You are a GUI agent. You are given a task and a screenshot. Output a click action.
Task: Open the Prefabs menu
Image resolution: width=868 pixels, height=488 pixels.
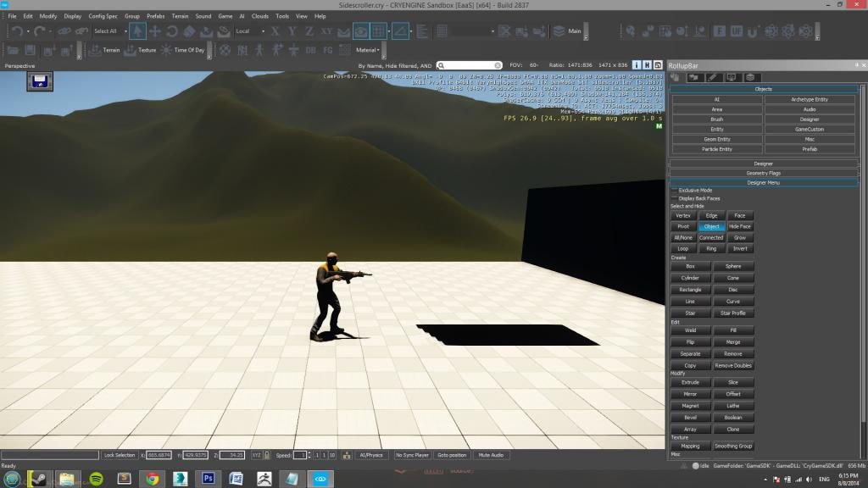tap(156, 16)
